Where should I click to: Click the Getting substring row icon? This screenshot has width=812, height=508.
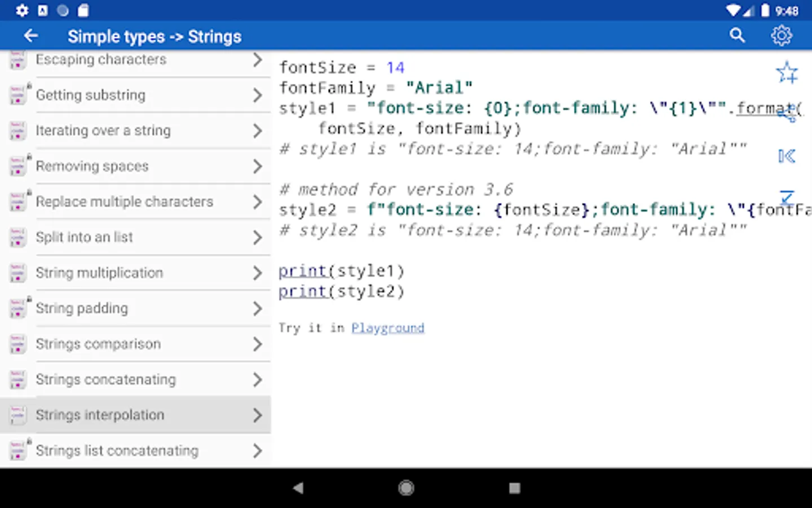click(x=17, y=95)
